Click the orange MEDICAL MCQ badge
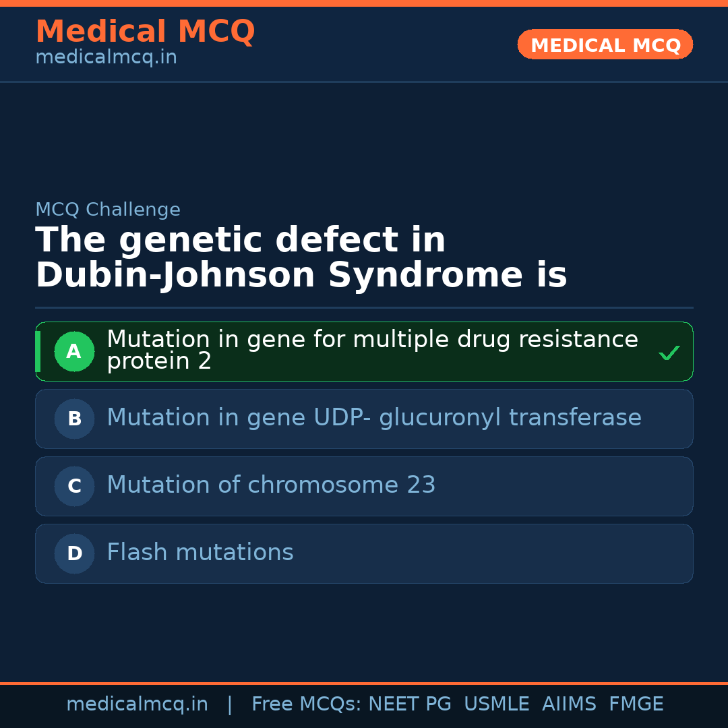Viewport: 728px width, 728px height. 605,44
